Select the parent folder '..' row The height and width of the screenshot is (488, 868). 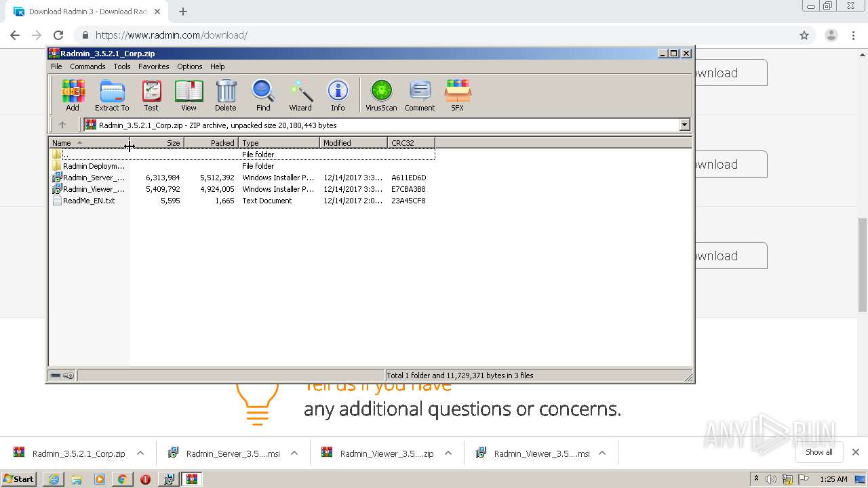click(x=242, y=155)
